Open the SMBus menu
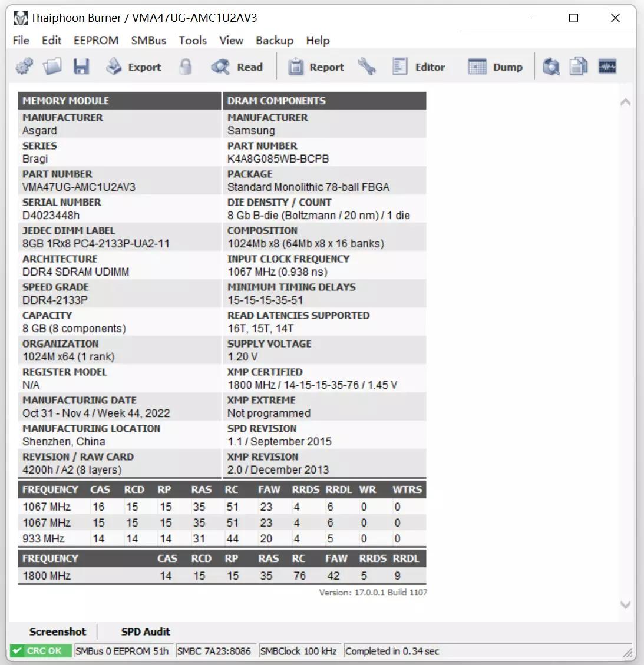This screenshot has width=644, height=665. (148, 40)
